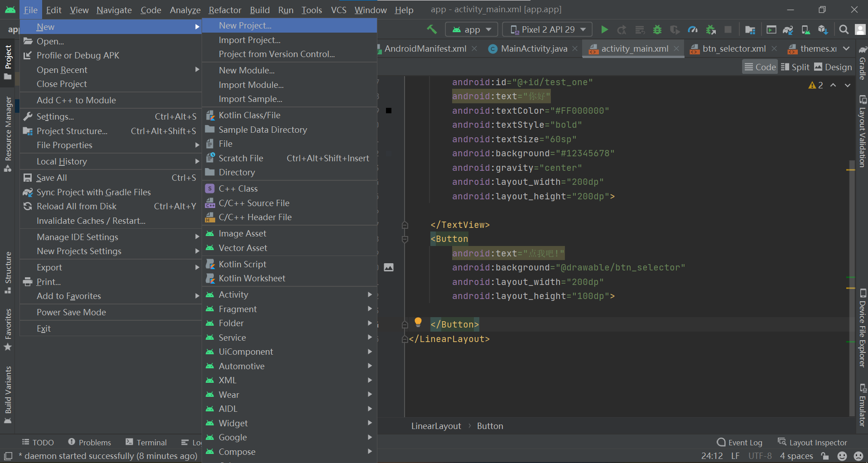The width and height of the screenshot is (868, 463).
Task: Click the 4 spaces indent setting
Action: (796, 456)
